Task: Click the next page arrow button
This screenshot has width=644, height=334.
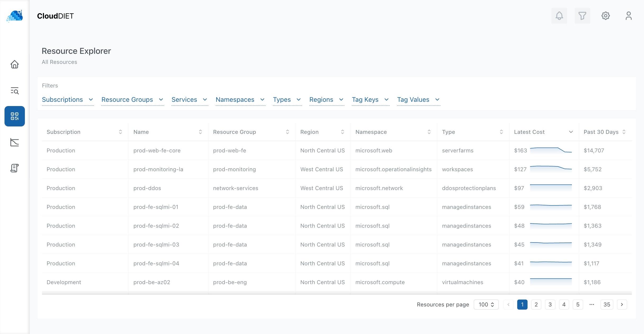Action: [622, 305]
